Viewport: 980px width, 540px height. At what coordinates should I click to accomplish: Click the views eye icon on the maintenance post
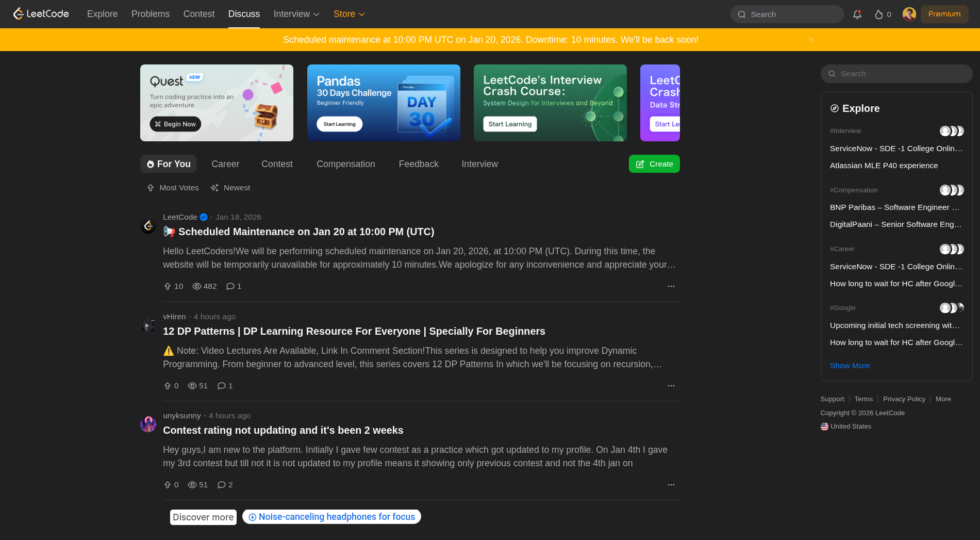(x=196, y=286)
